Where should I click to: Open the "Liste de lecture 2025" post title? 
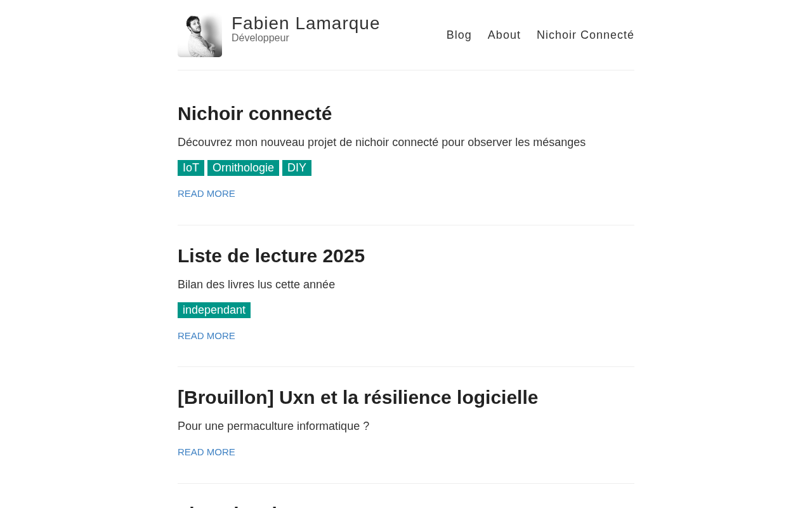[271, 256]
